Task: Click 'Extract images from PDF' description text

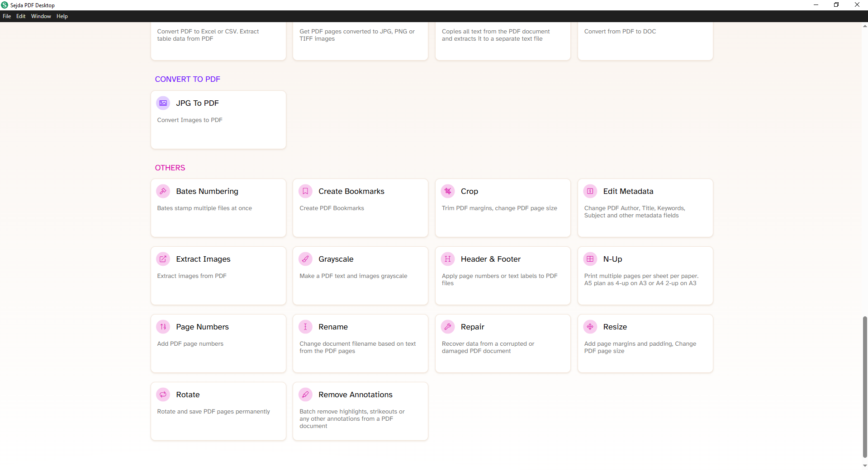Action: click(192, 276)
